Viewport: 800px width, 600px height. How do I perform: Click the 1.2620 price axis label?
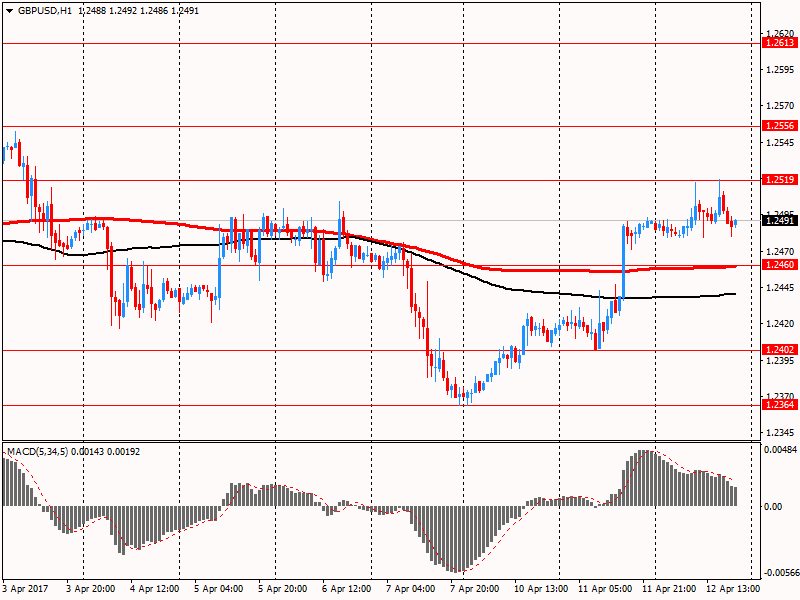tap(780, 33)
